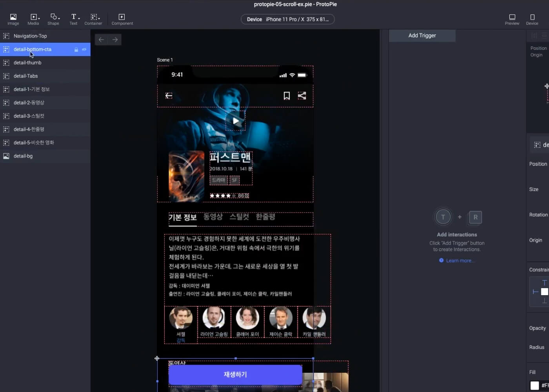This screenshot has height=392, width=549.
Task: Select the 기본 정보 tab in mockup
Action: 182,217
